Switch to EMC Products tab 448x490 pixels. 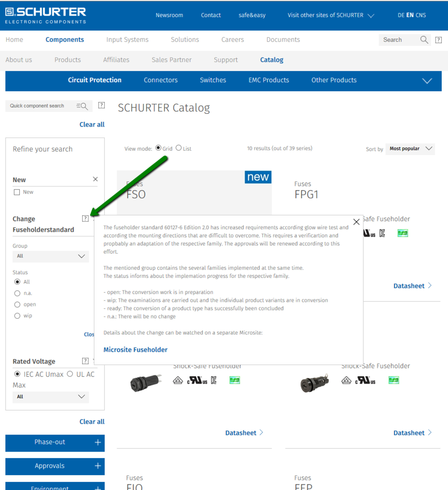point(269,80)
